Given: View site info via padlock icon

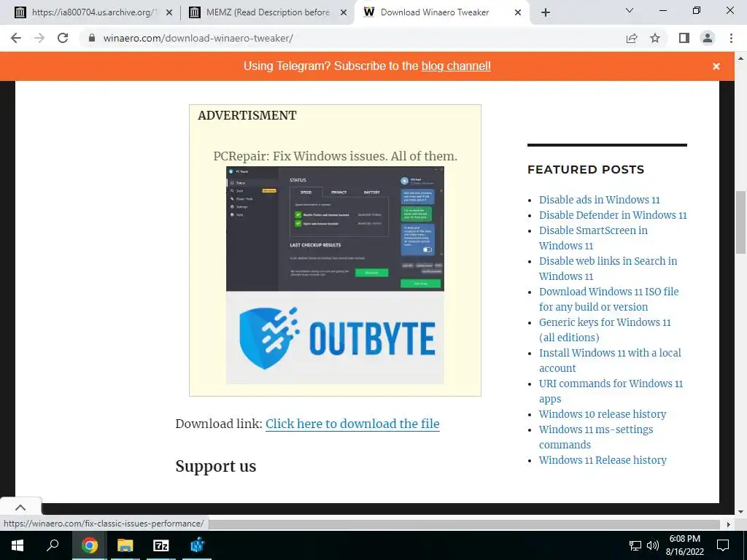Looking at the screenshot, I should pyautogui.click(x=91, y=38).
